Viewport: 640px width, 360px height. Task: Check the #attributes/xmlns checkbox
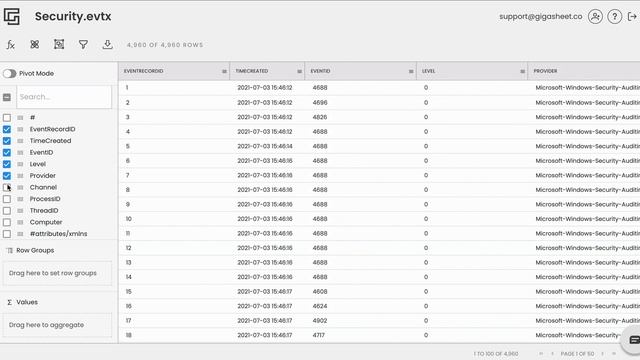click(x=7, y=234)
